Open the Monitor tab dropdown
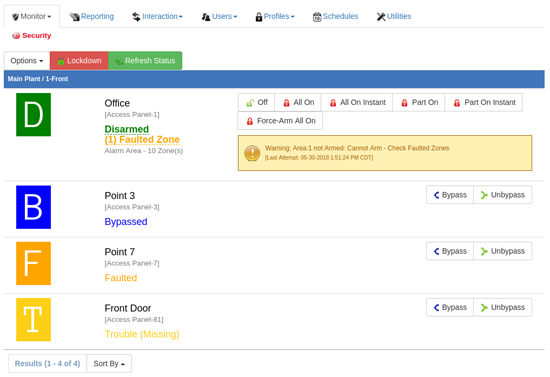This screenshot has width=550, height=377. coord(32,16)
